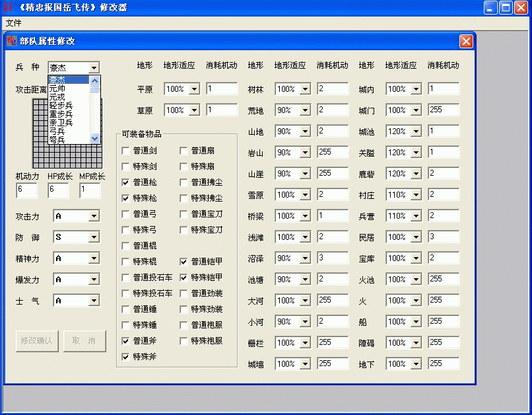The width and height of the screenshot is (532, 415).
Task: Enable the 普通劲装 checkbox
Action: [183, 293]
